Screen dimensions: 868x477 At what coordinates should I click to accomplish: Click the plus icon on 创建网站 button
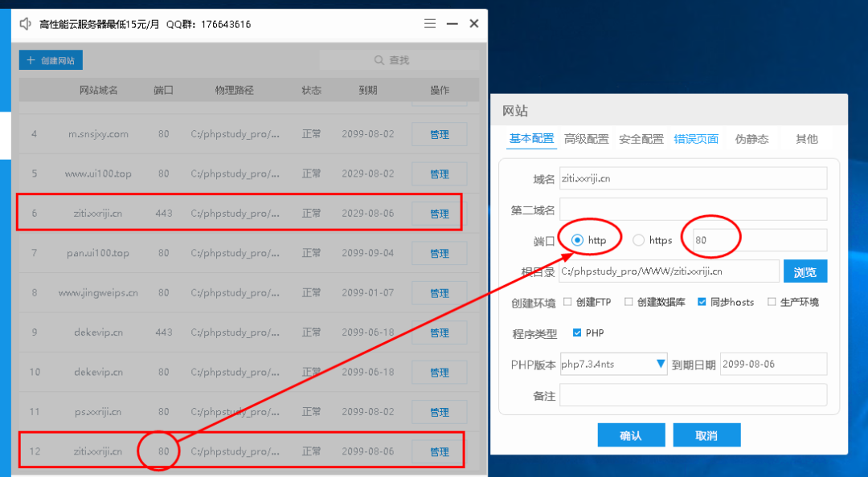coord(29,59)
